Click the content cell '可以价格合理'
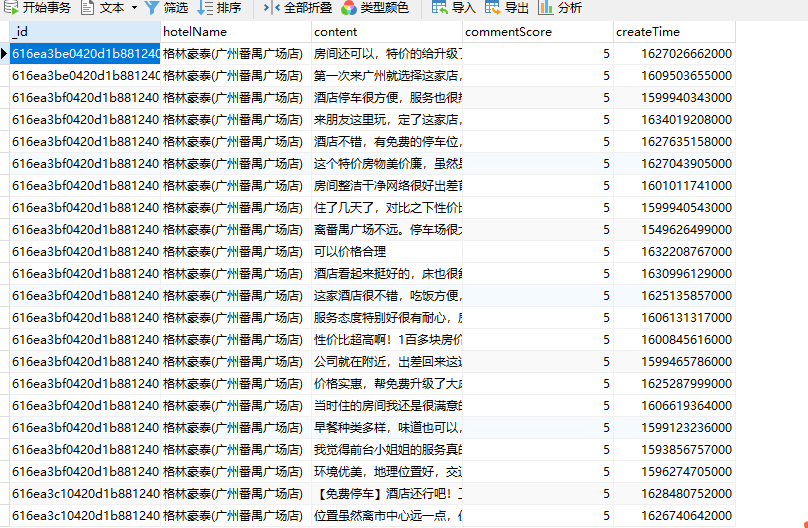 [387, 252]
